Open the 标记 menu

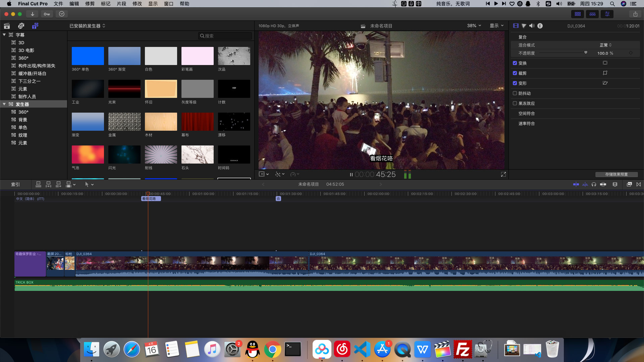(106, 4)
